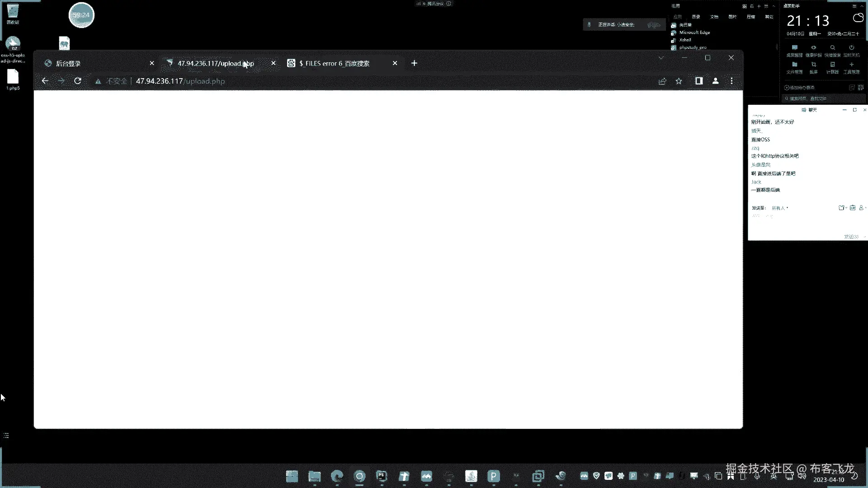Go back to previous page

point(45,81)
